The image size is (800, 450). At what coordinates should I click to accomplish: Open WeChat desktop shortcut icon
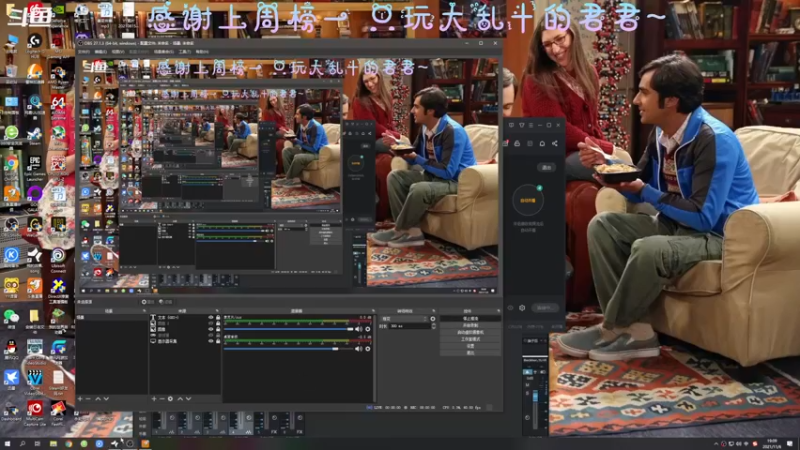coord(10,318)
